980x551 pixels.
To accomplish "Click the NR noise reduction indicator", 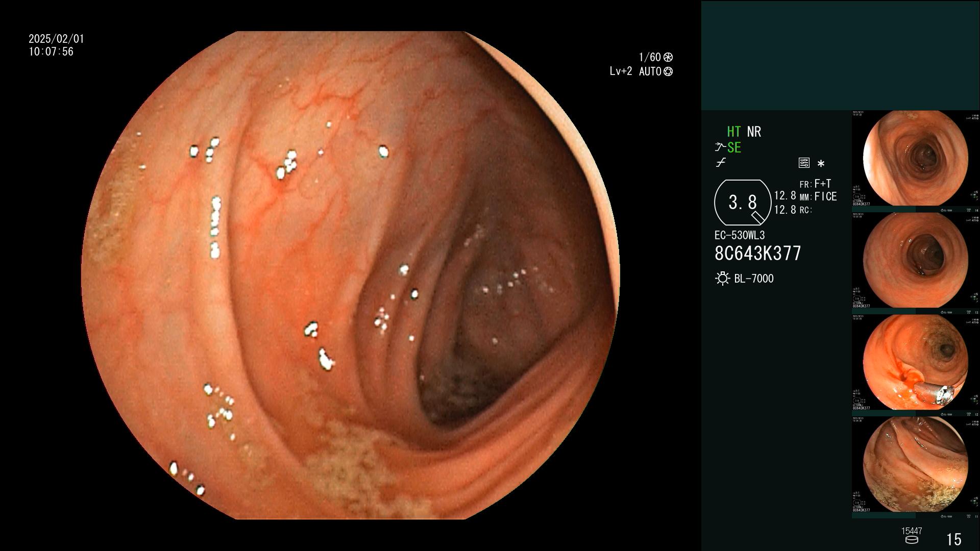I will click(754, 132).
